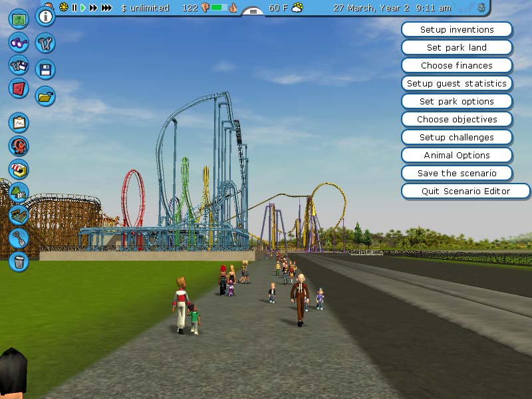532x399 pixels.
Task: Open Set park options
Action: click(457, 102)
